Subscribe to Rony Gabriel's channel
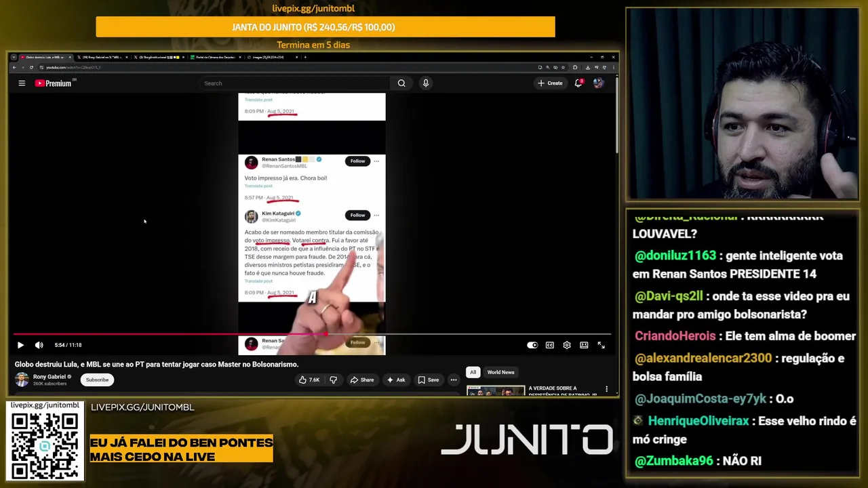This screenshot has width=868, height=488. pyautogui.click(x=97, y=380)
